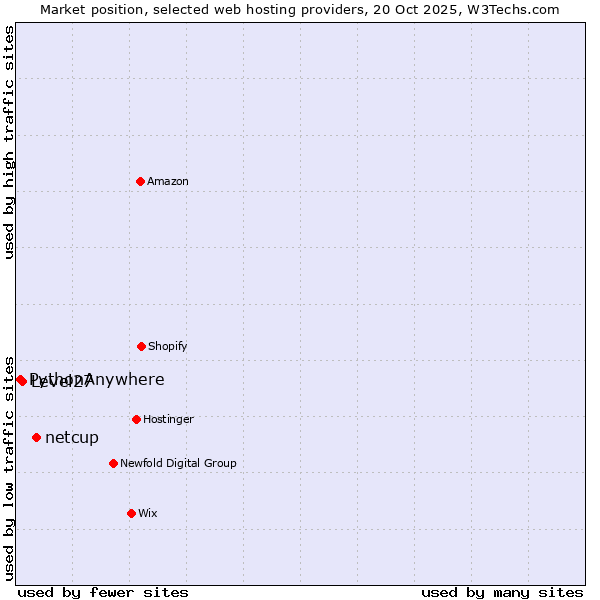Screen dimensions: 600x600
Task: Select the 'used by many sites' axis label
Action: pos(502,592)
